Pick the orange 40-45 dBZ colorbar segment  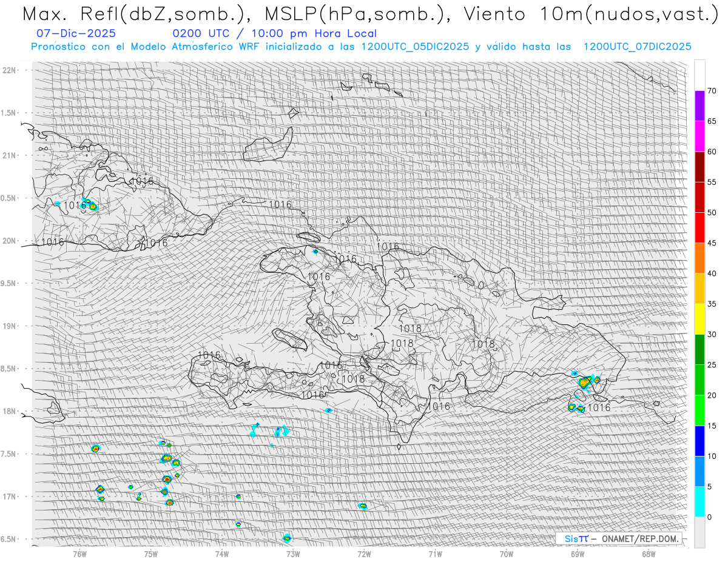(x=699, y=258)
